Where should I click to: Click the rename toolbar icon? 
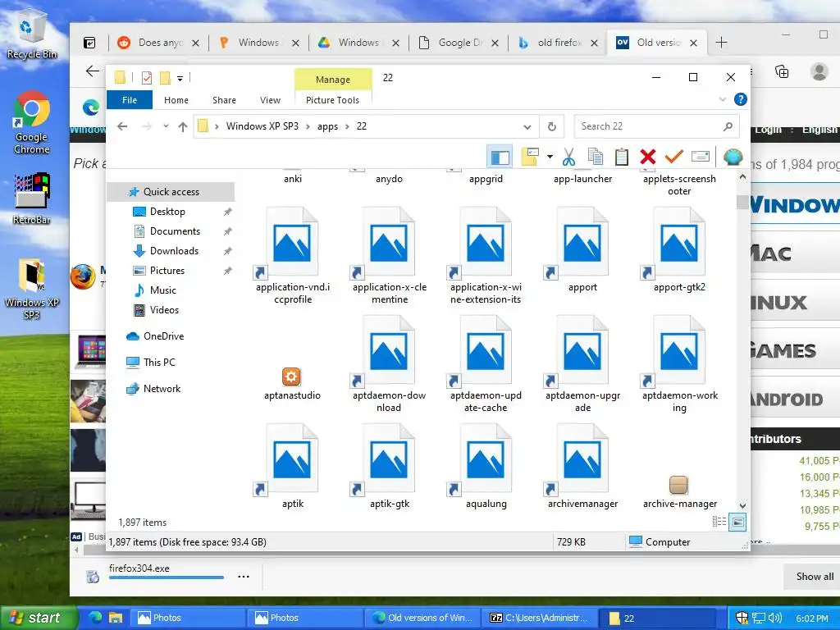tap(701, 157)
